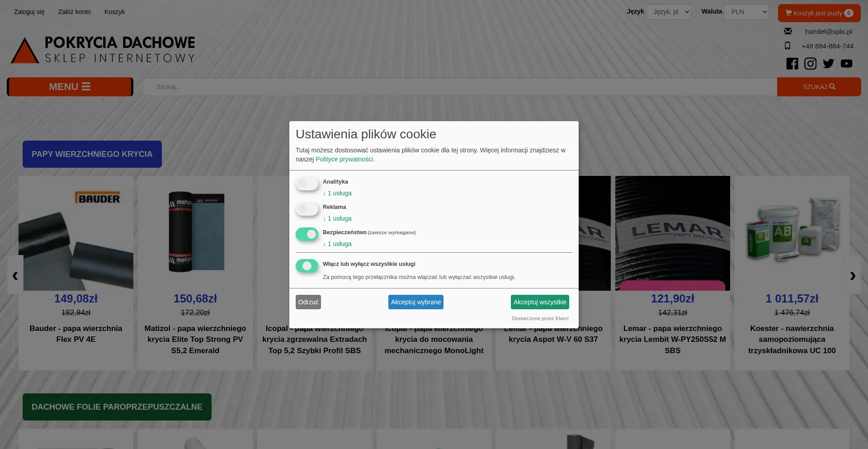Click the 150,68zł price
This screenshot has height=449, width=868.
[195, 299]
